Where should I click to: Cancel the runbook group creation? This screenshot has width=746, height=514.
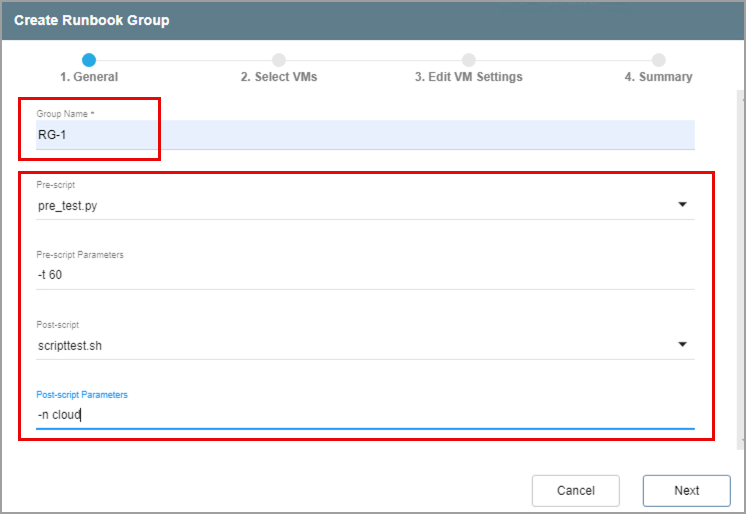(x=575, y=490)
